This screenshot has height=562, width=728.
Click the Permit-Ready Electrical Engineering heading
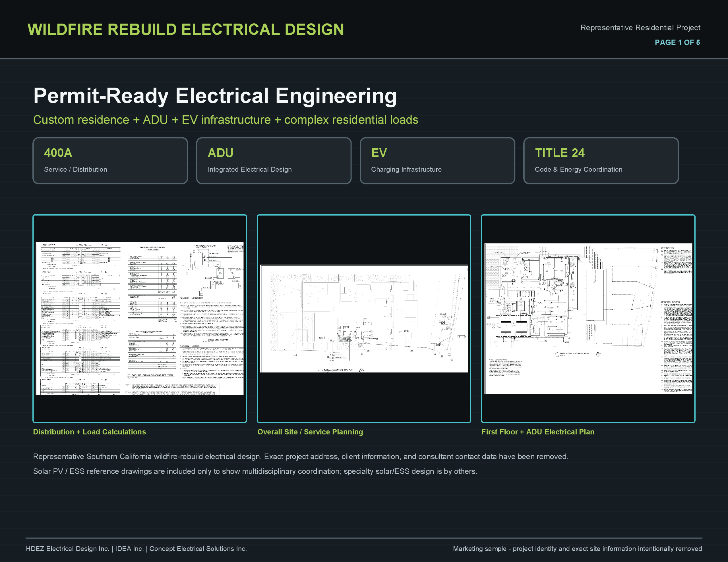(215, 96)
